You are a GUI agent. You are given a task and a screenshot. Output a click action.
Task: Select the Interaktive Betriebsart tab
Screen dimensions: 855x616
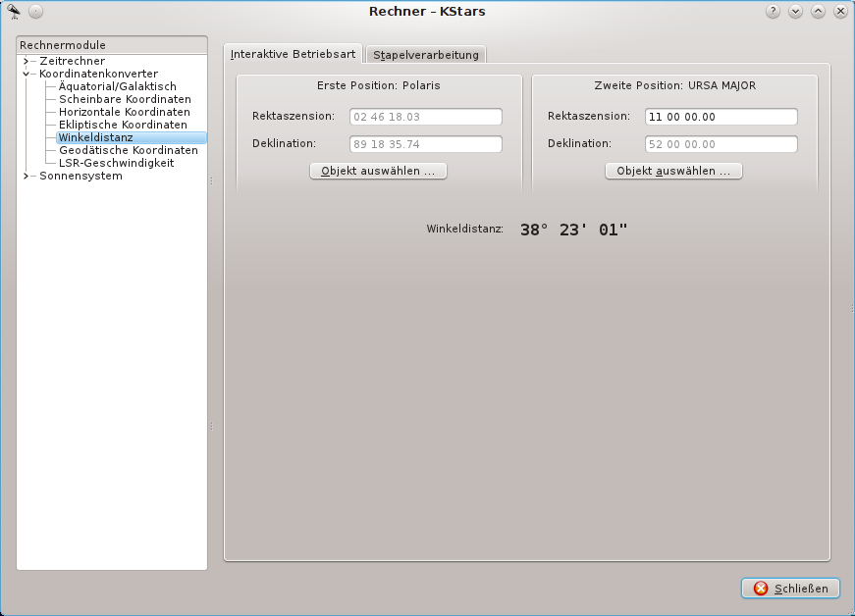[293, 54]
